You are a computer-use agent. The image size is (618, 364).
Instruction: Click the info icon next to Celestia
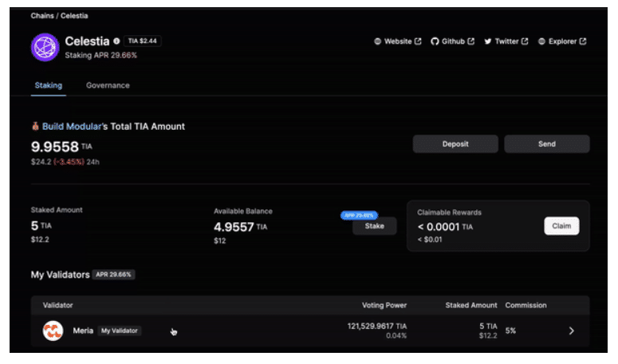(116, 41)
